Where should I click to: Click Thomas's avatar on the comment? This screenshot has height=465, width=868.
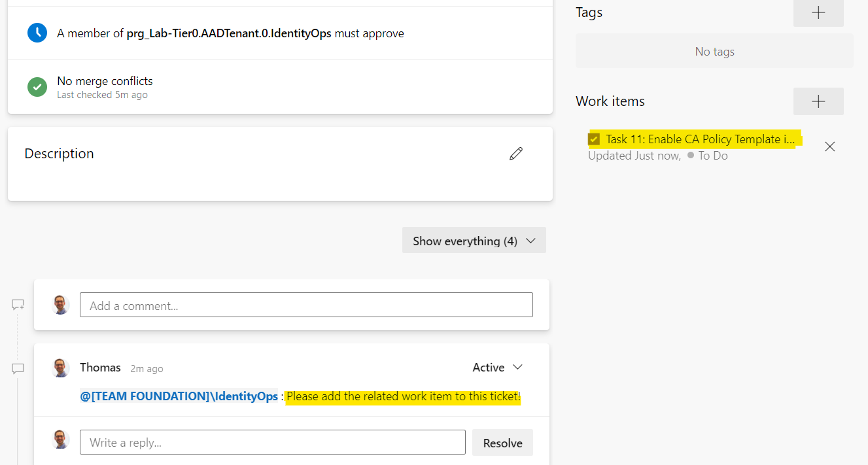[x=61, y=368]
